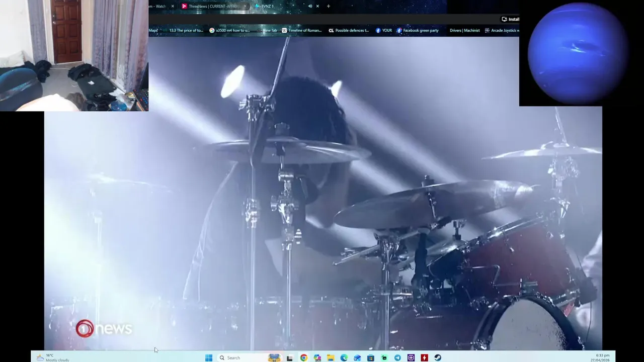Open Drivers | Machinist bookmark

(x=464, y=30)
